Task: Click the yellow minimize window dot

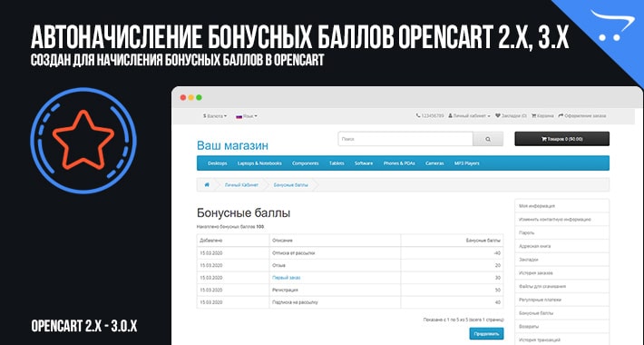Action: click(x=191, y=97)
